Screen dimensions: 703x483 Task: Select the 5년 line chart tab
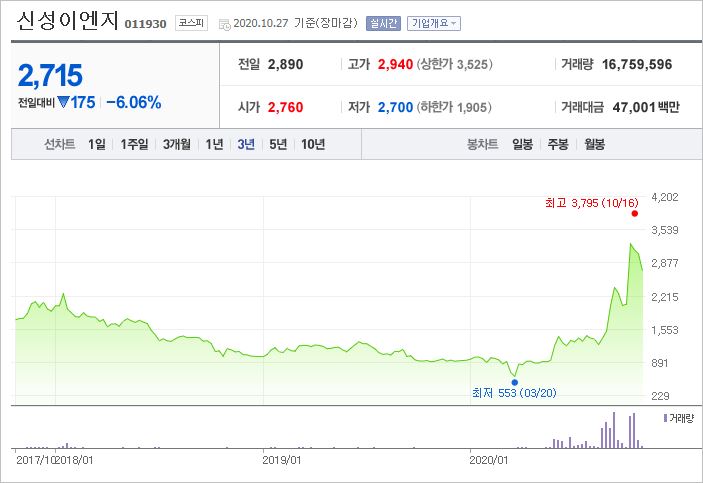click(278, 144)
